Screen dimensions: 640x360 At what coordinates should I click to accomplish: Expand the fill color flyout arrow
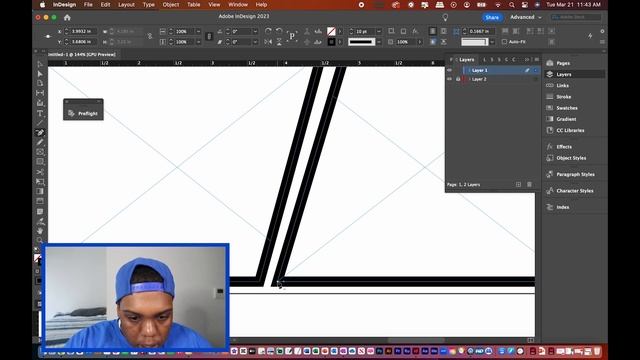(x=340, y=31)
